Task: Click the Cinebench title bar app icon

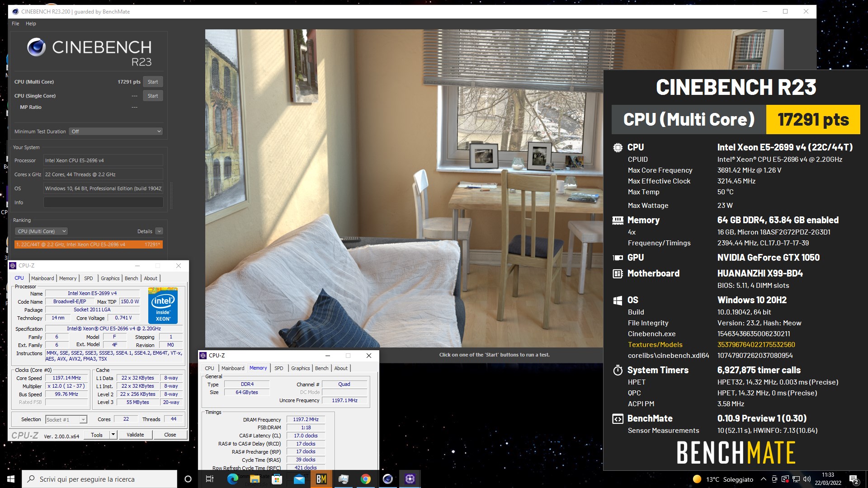Action: pos(15,11)
